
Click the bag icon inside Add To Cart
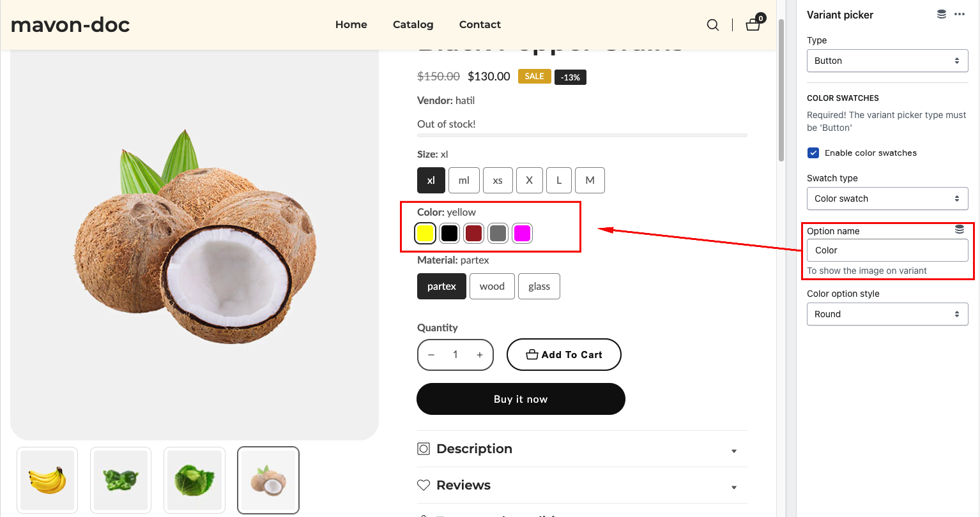(x=532, y=354)
